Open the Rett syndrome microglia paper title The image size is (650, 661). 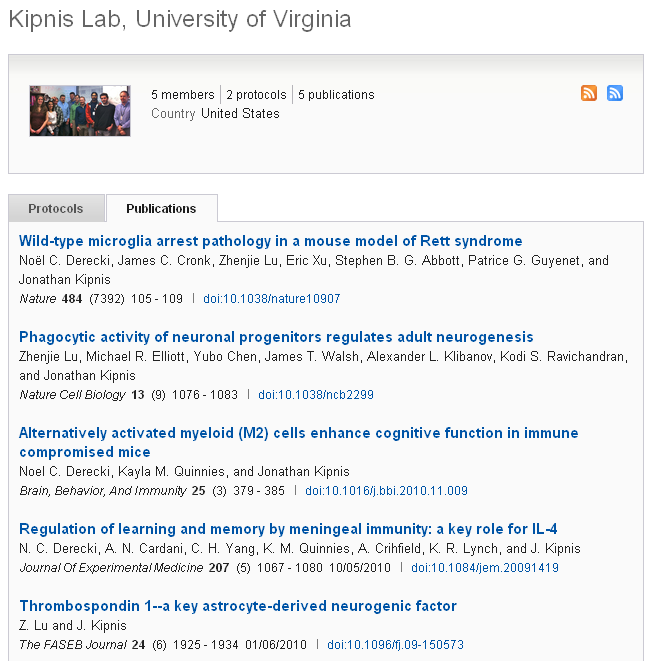click(x=270, y=241)
